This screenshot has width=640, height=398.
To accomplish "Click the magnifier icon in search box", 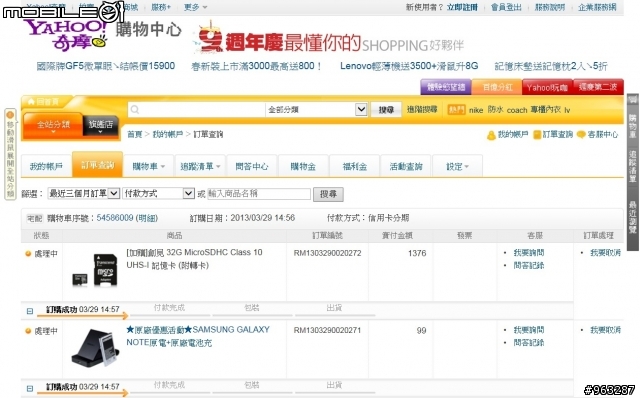I will tap(135, 109).
